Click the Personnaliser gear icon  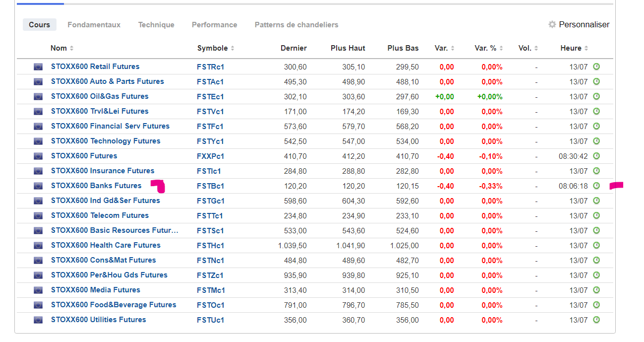pyautogui.click(x=552, y=24)
